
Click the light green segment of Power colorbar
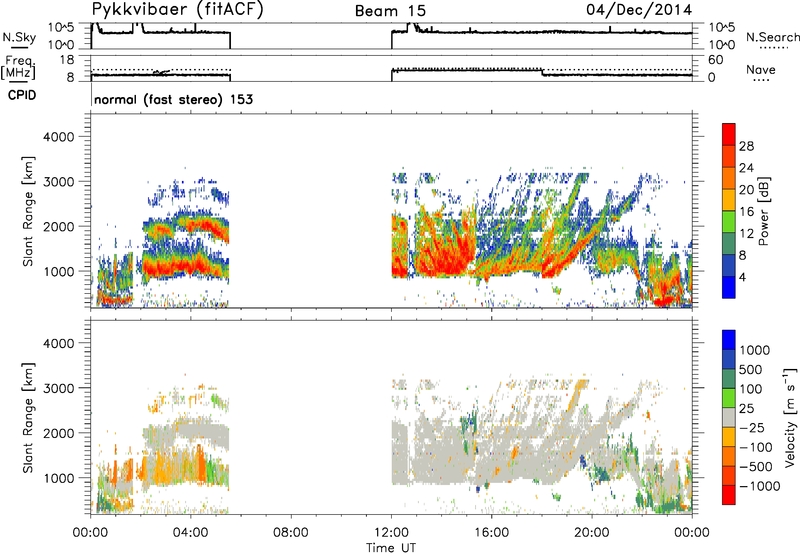click(x=729, y=222)
